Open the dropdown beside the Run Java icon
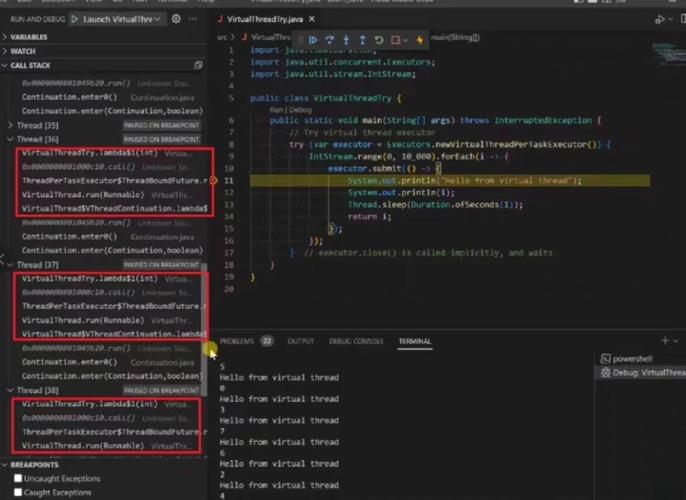This screenshot has height=500, width=686. [671, 19]
